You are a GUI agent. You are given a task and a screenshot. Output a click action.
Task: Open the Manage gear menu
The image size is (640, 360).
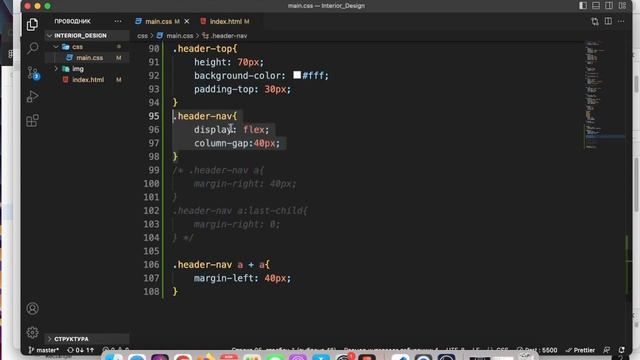(33, 332)
